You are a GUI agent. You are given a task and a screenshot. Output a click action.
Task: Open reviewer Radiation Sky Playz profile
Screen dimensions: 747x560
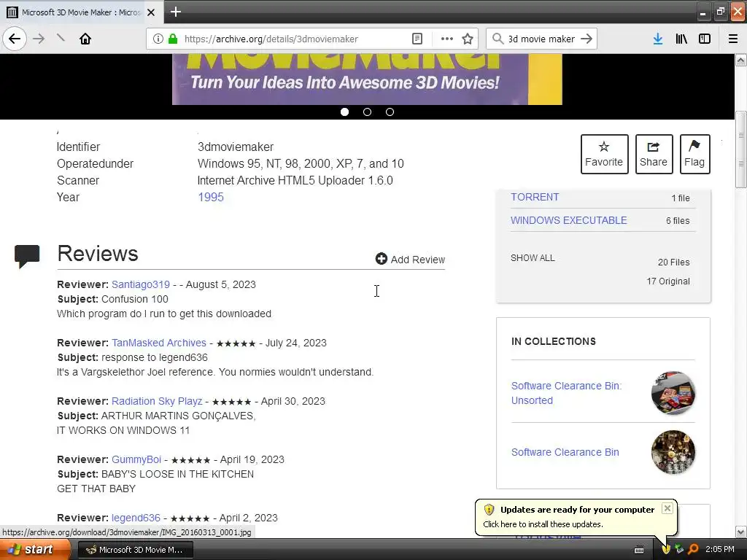pos(157,401)
